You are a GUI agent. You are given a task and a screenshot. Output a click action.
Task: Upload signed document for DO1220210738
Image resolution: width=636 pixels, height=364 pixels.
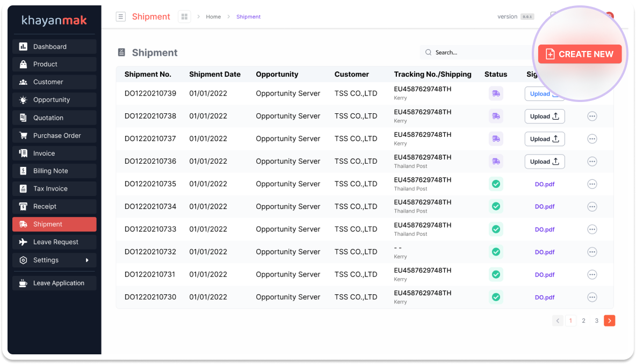[x=544, y=117]
